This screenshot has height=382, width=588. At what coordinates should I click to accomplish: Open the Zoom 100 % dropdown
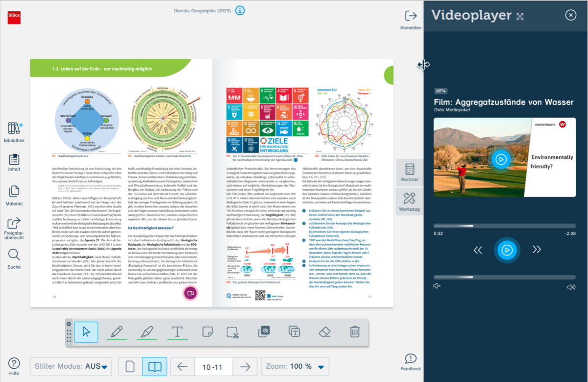(x=294, y=366)
